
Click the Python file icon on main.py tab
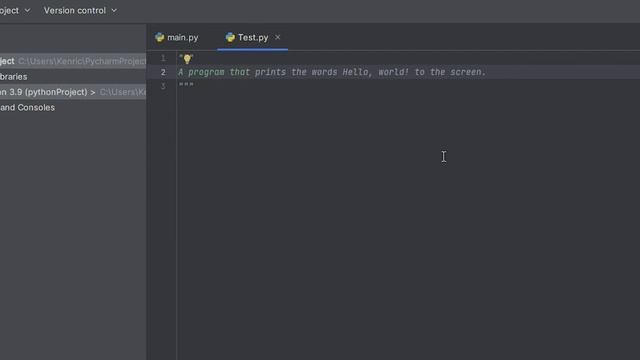160,38
